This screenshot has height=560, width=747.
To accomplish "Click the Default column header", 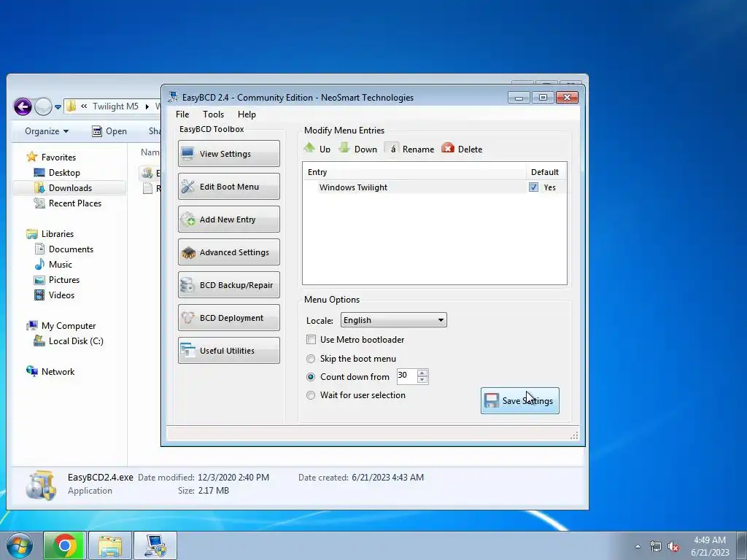I will tap(546, 172).
